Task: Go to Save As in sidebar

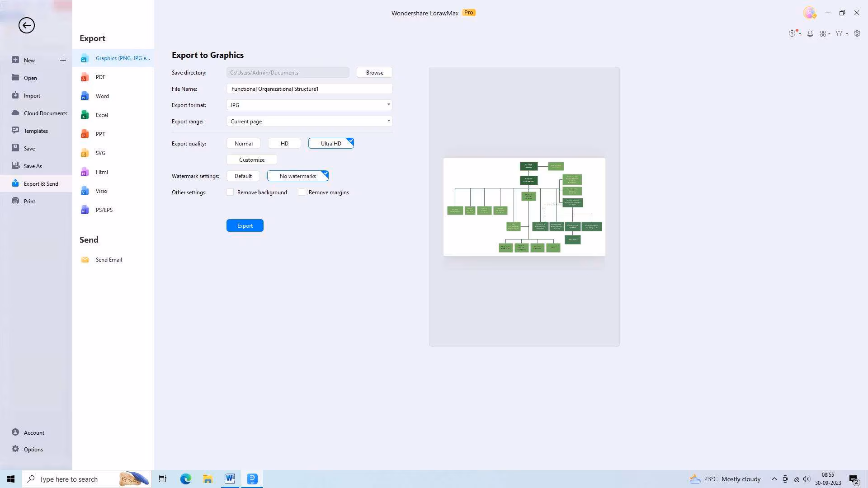Action: pos(33,166)
